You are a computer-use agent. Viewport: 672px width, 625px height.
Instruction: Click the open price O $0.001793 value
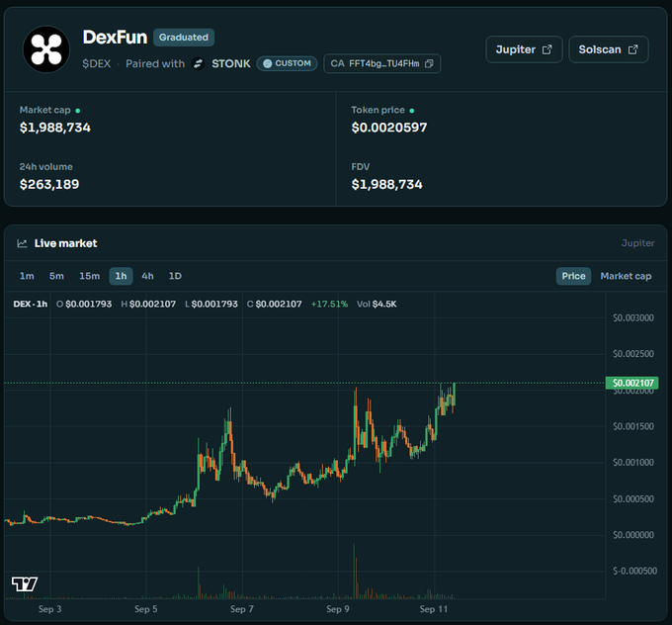pos(84,305)
